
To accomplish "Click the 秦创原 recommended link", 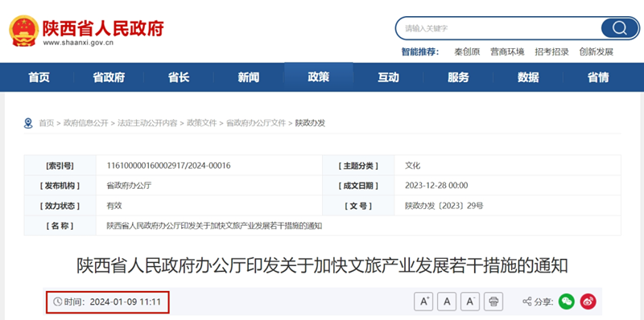I will pos(467,52).
